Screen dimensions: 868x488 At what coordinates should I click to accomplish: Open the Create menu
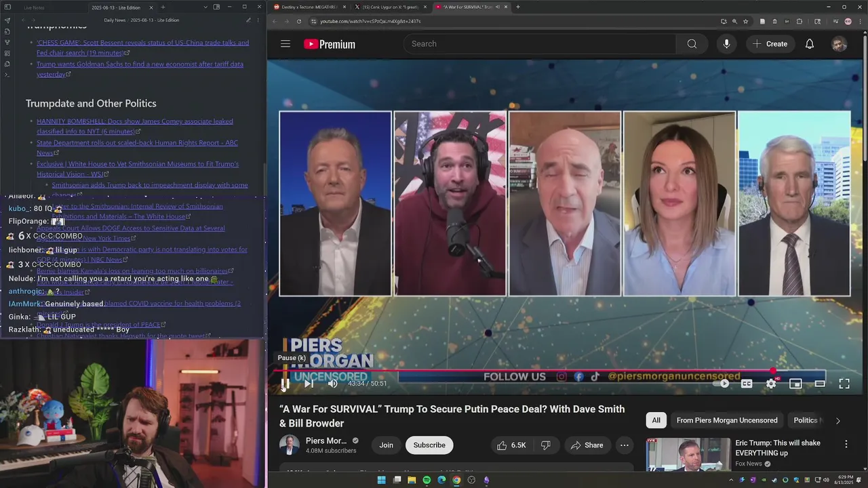click(x=770, y=44)
